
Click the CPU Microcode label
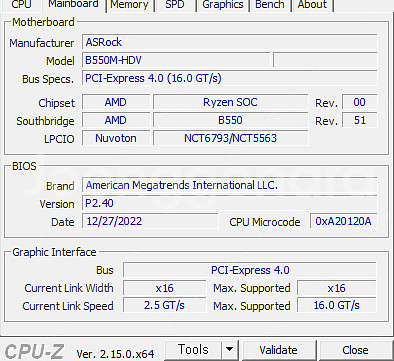tap(265, 222)
